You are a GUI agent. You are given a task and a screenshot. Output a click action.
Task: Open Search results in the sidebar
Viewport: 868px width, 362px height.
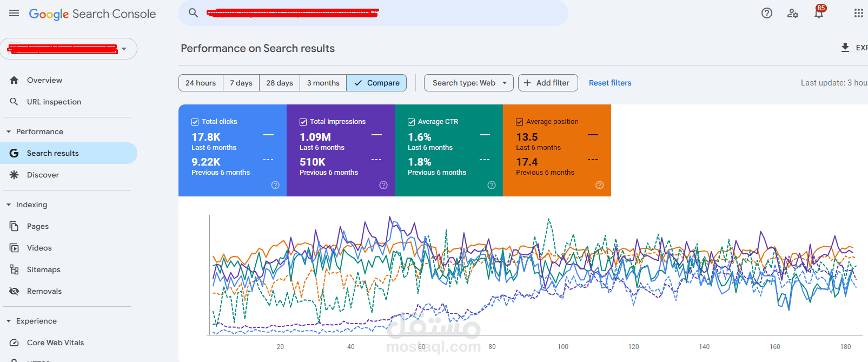click(69, 153)
